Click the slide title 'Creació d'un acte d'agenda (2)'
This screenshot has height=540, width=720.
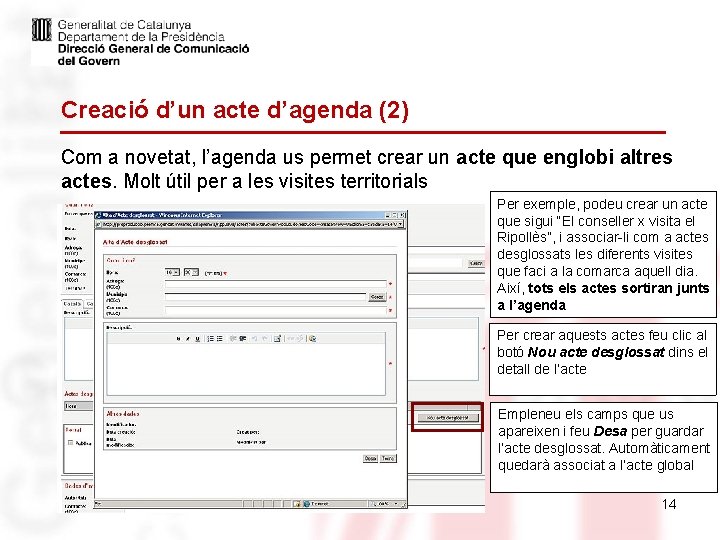[235, 110]
